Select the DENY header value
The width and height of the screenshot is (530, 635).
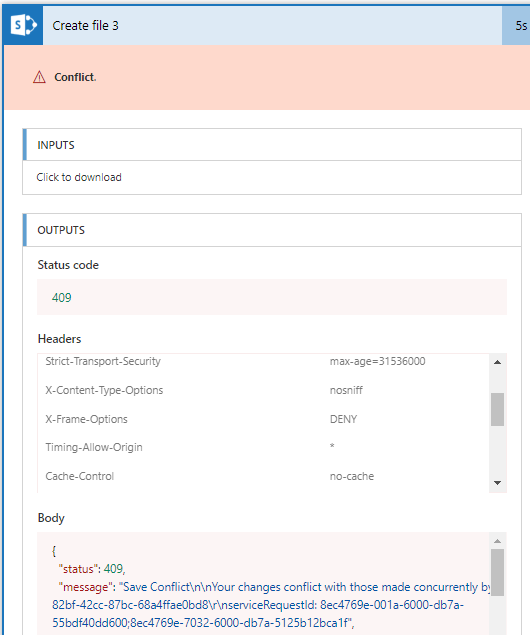[x=343, y=419]
